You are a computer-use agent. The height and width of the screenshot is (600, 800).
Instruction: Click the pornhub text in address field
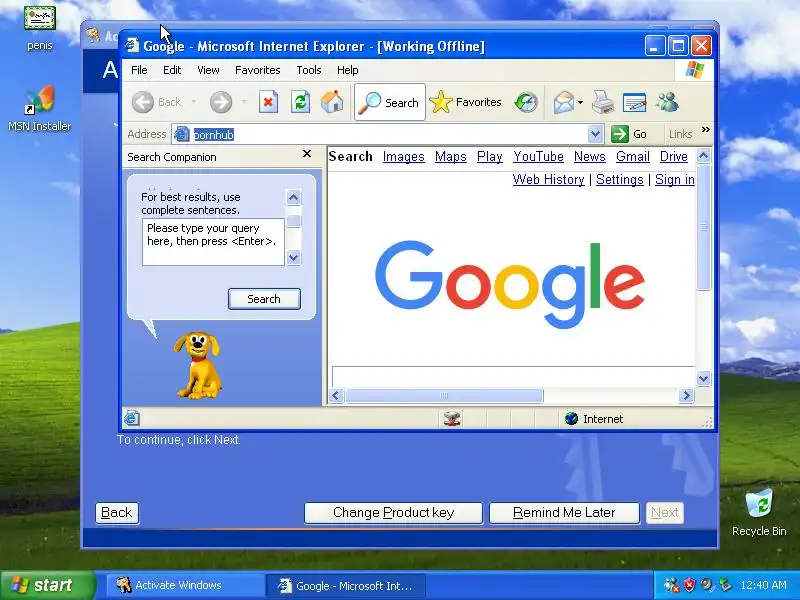(x=214, y=135)
